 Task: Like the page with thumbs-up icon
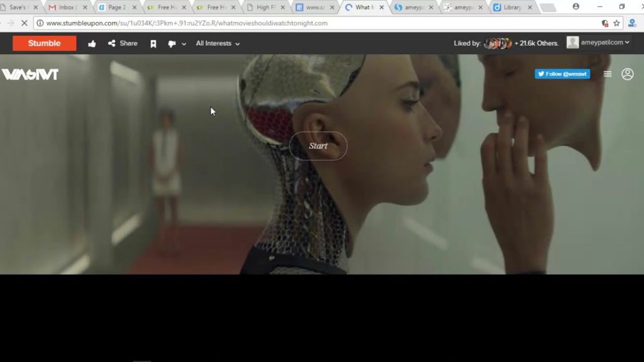click(x=92, y=43)
